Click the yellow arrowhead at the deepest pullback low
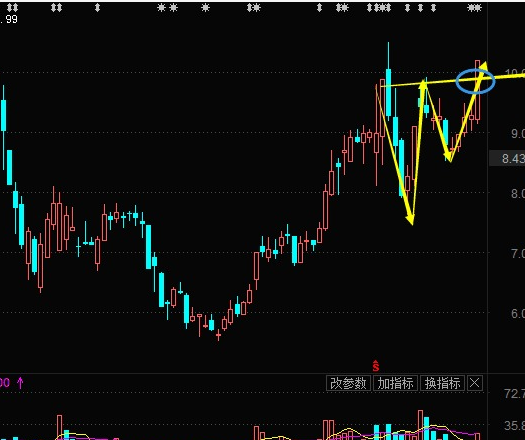Screen dimensions: 525x440 410,219
